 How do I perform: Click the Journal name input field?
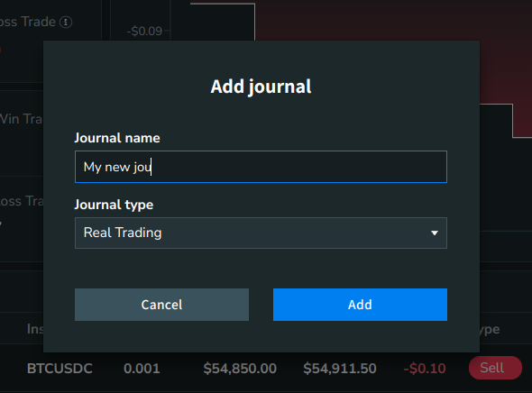(x=261, y=167)
